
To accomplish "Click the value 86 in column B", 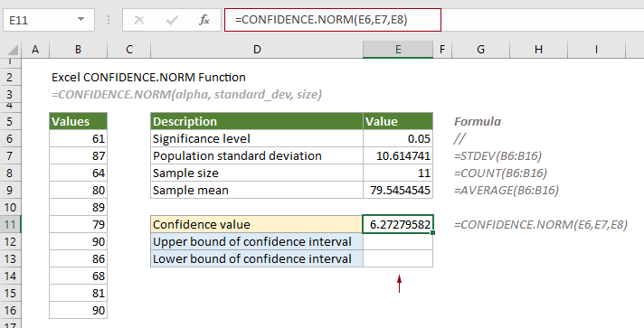I will click(78, 259).
